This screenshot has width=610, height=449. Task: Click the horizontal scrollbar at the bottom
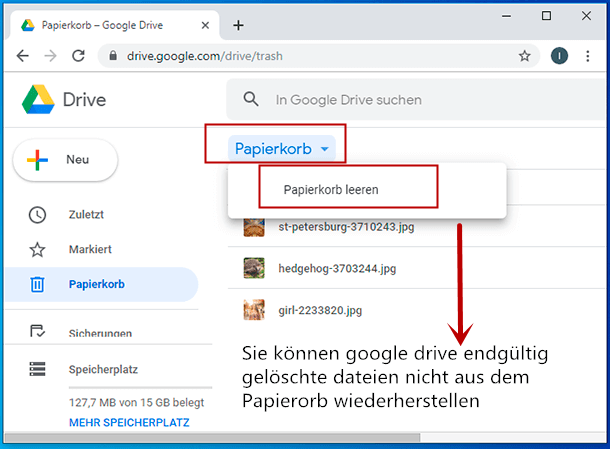pyautogui.click(x=212, y=438)
